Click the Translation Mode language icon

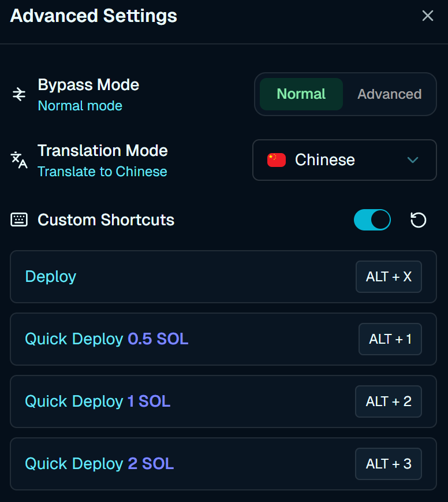pos(19,159)
